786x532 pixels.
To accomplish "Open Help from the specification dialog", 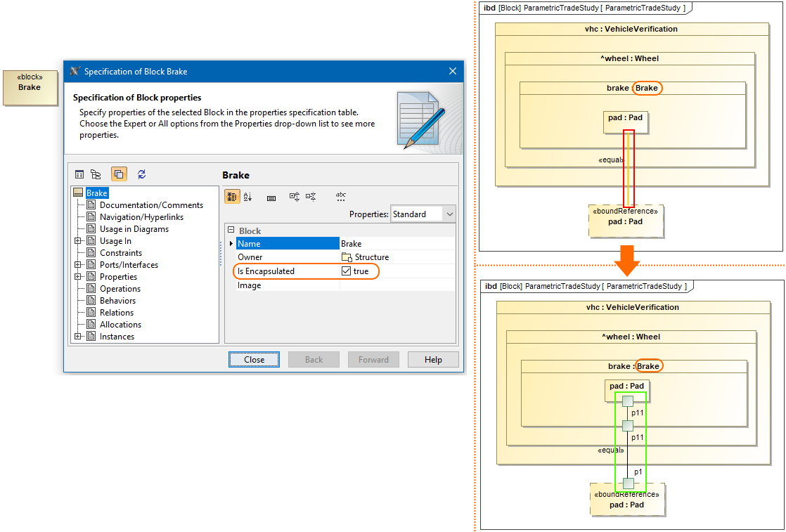I will point(433,359).
